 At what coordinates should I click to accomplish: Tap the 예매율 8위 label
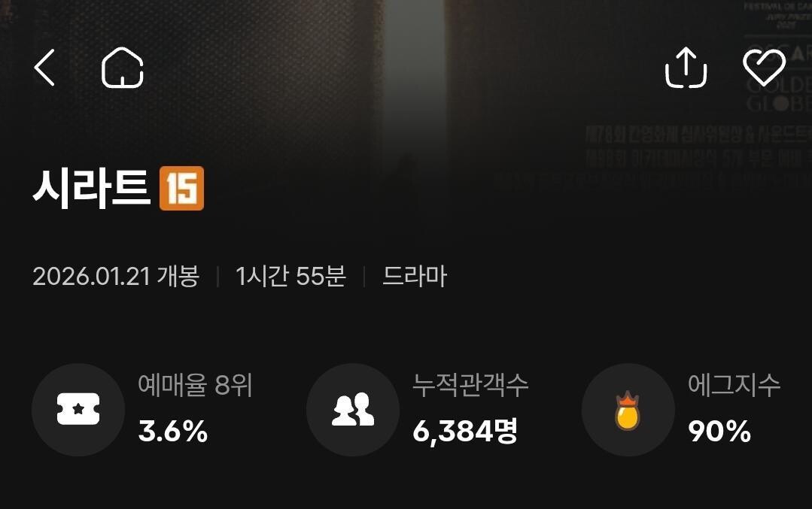point(195,386)
